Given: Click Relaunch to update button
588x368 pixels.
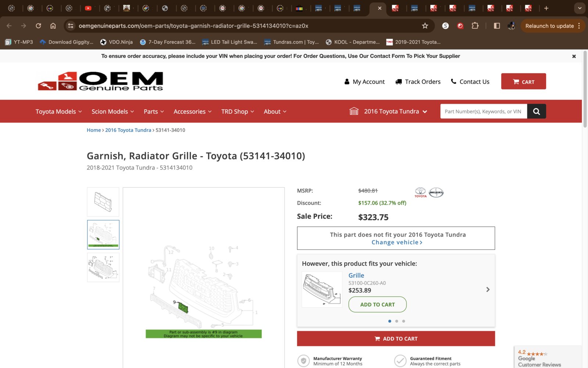Looking at the screenshot, I should (549, 26).
